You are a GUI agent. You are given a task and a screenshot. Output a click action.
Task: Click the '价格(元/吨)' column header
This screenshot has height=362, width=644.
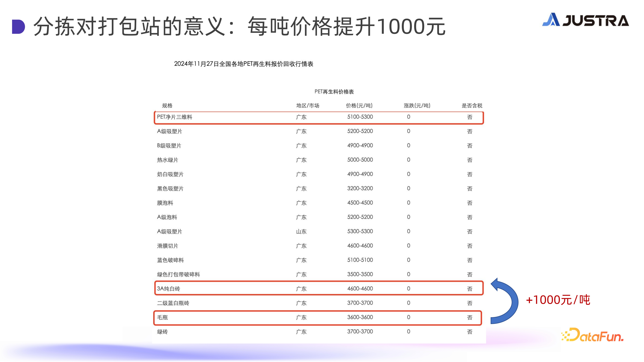[x=359, y=106]
